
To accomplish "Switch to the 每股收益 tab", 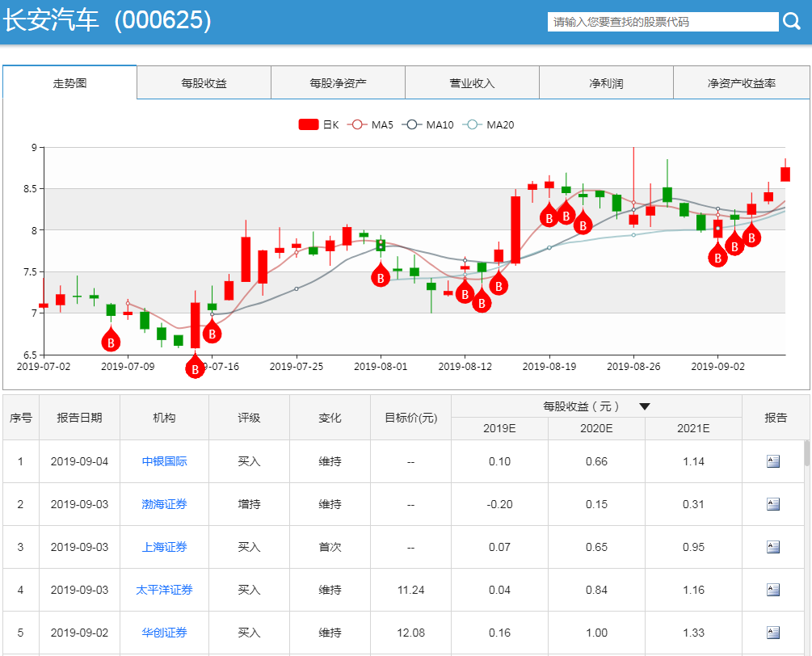I will pyautogui.click(x=204, y=82).
